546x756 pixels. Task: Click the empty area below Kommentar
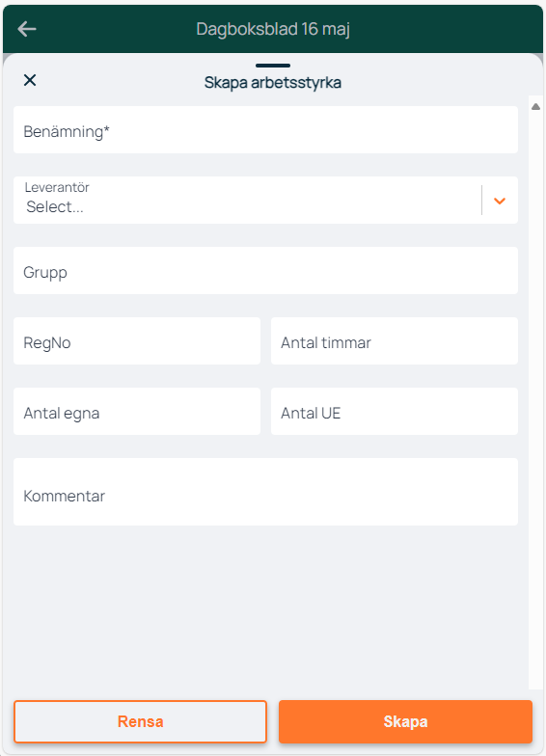pyautogui.click(x=266, y=607)
